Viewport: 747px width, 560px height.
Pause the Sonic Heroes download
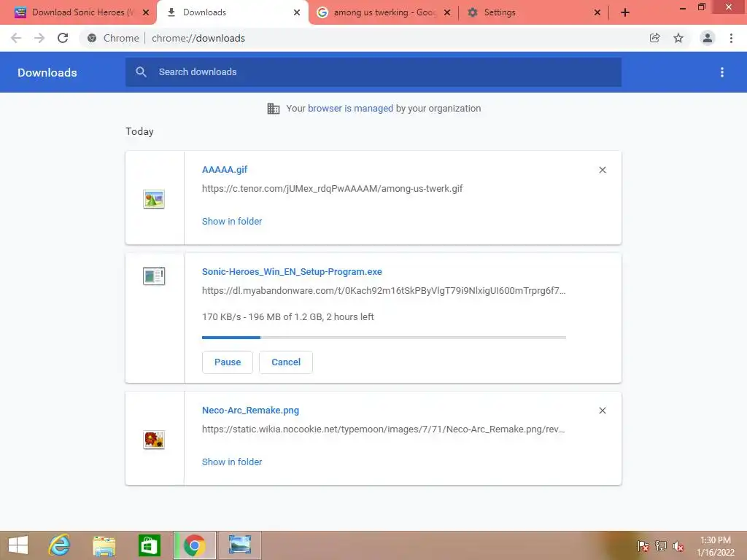point(228,362)
